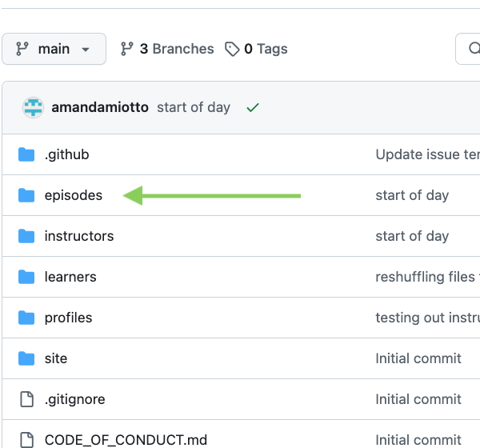Open the learners folder
This screenshot has width=480, height=448.
coord(70,277)
